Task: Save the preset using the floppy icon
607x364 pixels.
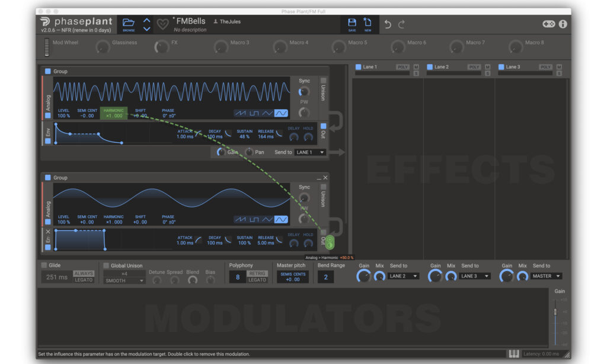Action: pos(352,24)
